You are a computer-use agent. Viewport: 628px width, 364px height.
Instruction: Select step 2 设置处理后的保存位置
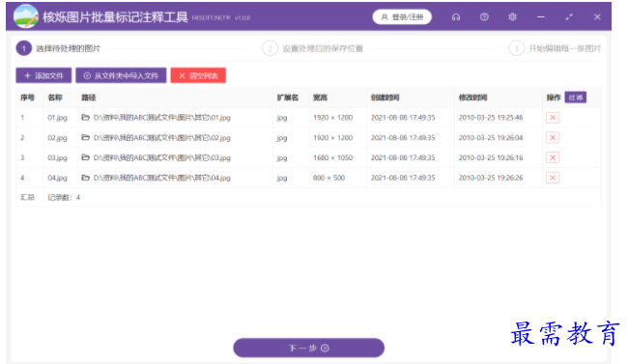pos(313,48)
